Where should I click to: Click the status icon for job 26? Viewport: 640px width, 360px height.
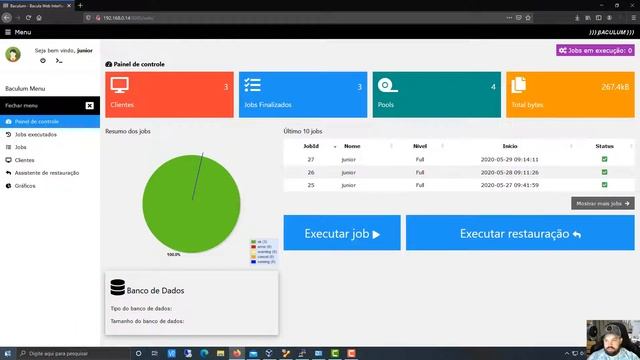click(604, 172)
